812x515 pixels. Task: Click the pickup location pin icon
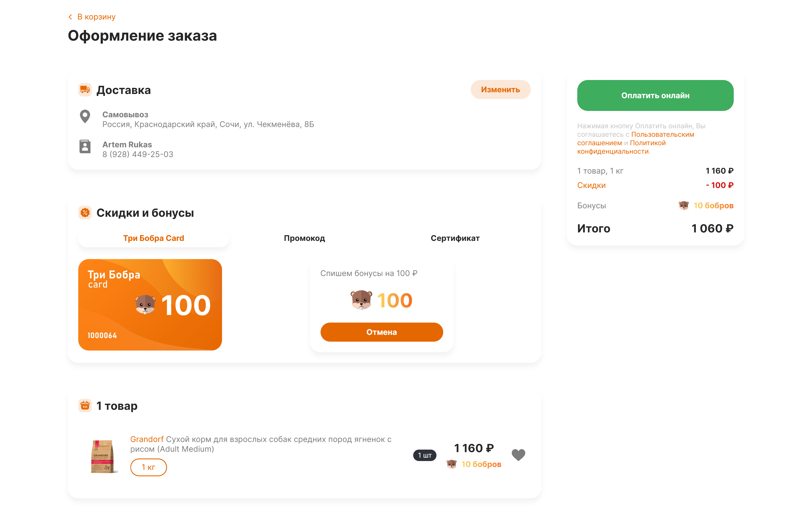[x=85, y=116]
